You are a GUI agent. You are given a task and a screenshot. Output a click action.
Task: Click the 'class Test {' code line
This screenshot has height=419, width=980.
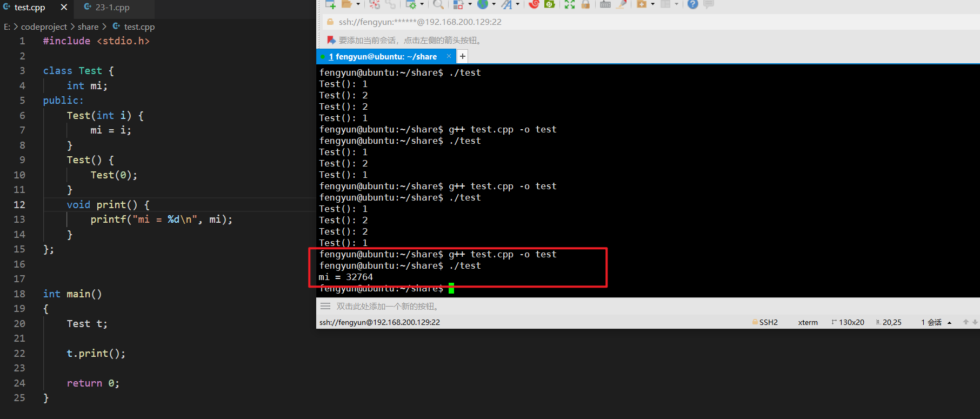[78, 71]
